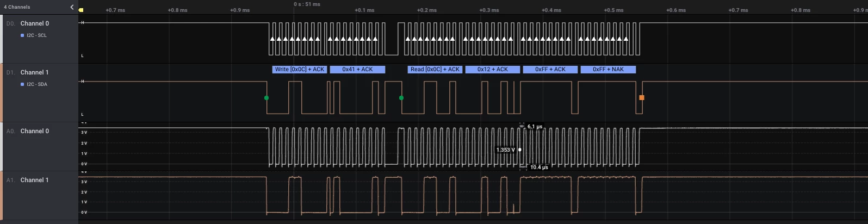Click the "1.353 V" voltage readout

pyautogui.click(x=505, y=150)
